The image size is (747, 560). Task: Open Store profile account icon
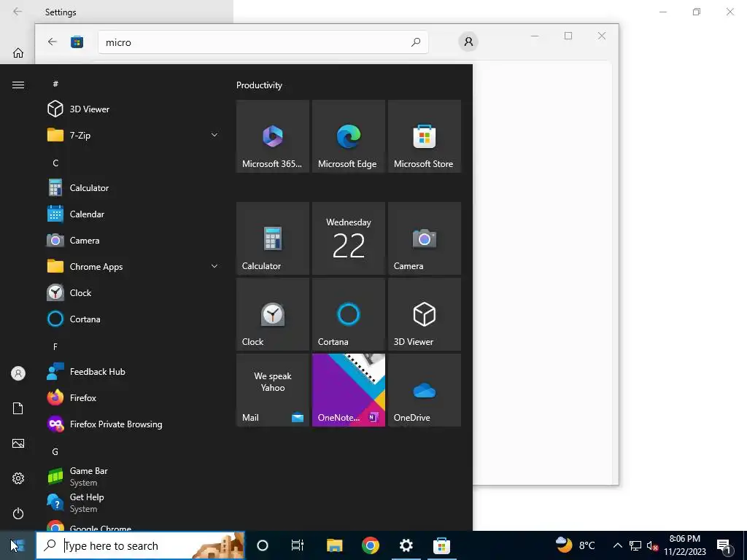[x=468, y=42]
